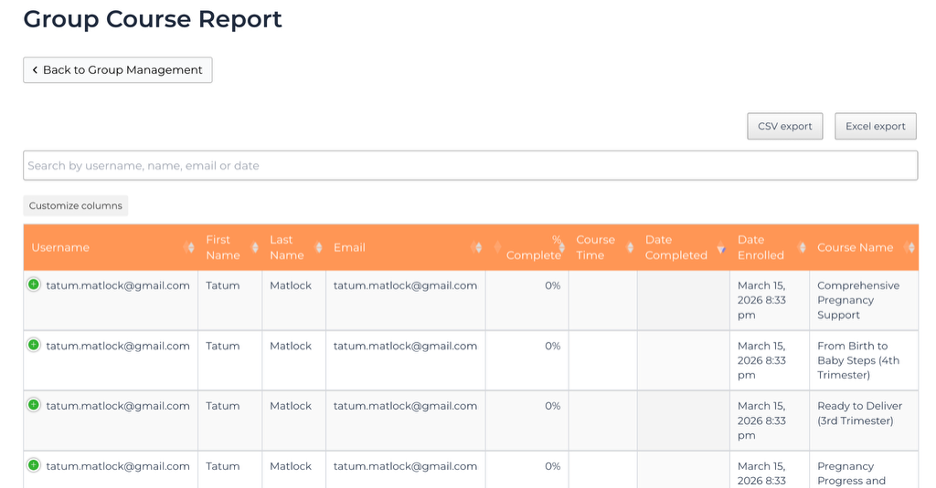936x488 pixels.
Task: Select 0% value in Ready to Deliver row
Action: [x=553, y=406]
